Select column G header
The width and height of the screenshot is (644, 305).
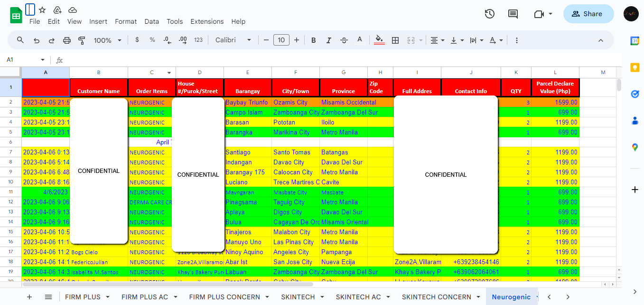pos(344,72)
